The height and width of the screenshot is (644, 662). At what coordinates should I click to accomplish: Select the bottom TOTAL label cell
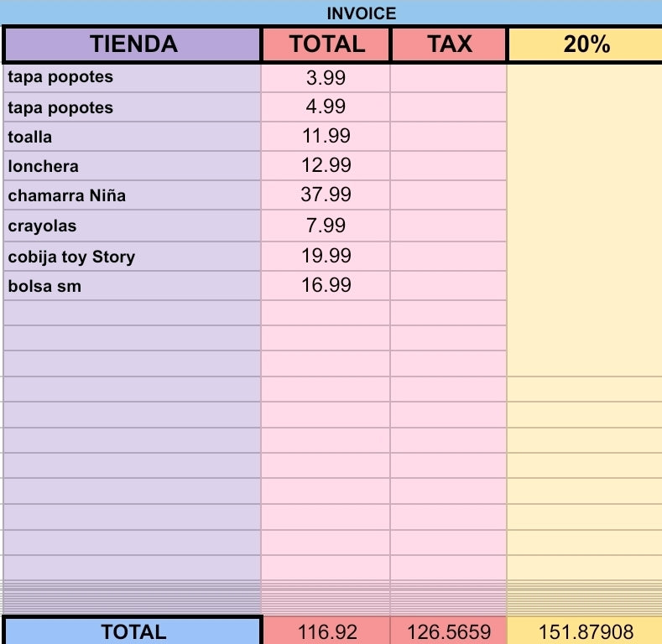pos(133,631)
